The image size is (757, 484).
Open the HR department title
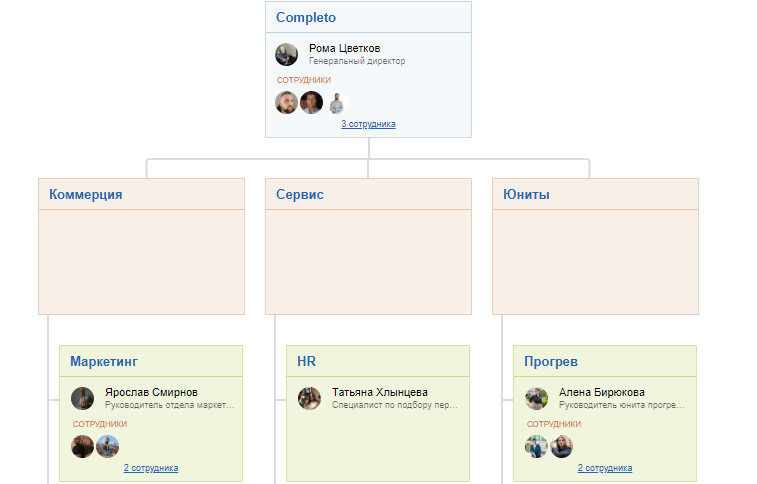pos(306,361)
